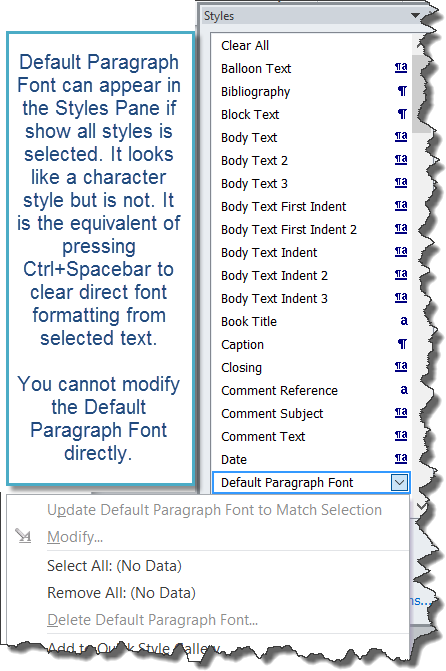The height and width of the screenshot is (671, 446).
Task: Click the paragraph mark icon beside Caption
Action: tap(402, 344)
